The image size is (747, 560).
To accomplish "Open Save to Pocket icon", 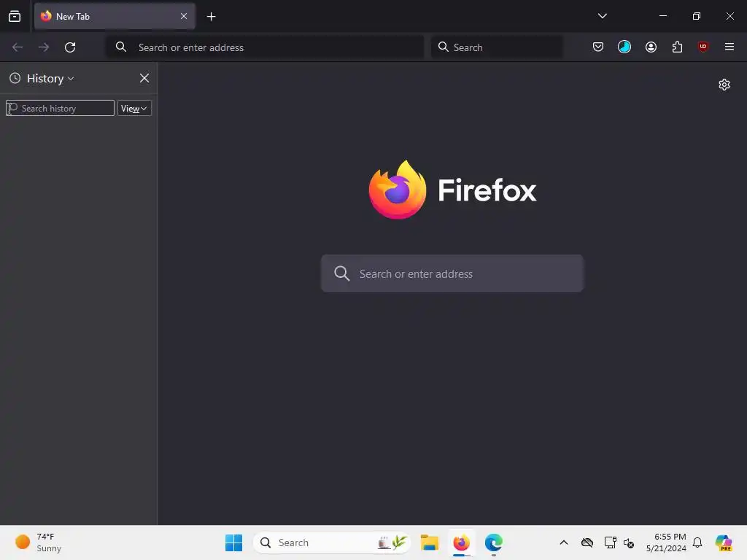I will click(x=598, y=47).
